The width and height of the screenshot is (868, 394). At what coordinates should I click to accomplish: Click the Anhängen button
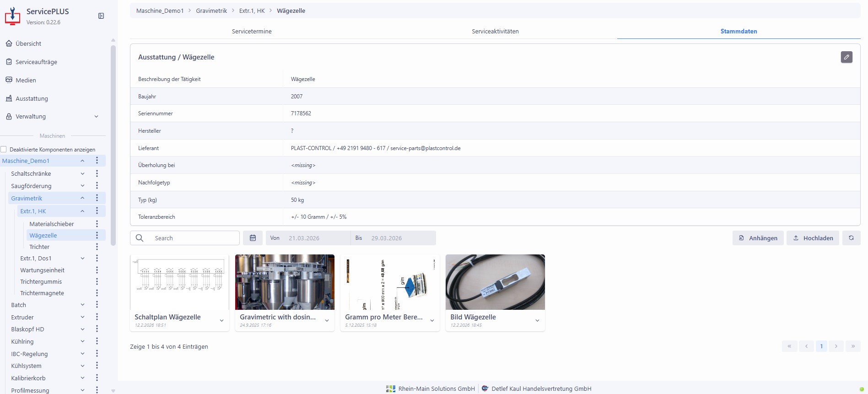pyautogui.click(x=758, y=238)
